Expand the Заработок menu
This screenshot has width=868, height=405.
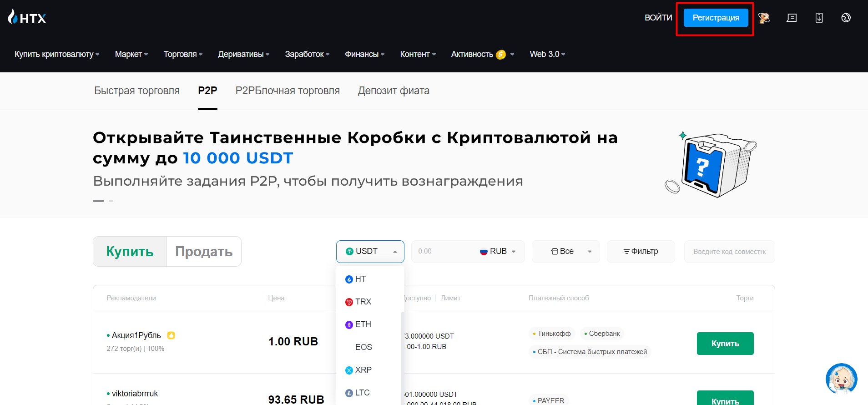pyautogui.click(x=308, y=54)
